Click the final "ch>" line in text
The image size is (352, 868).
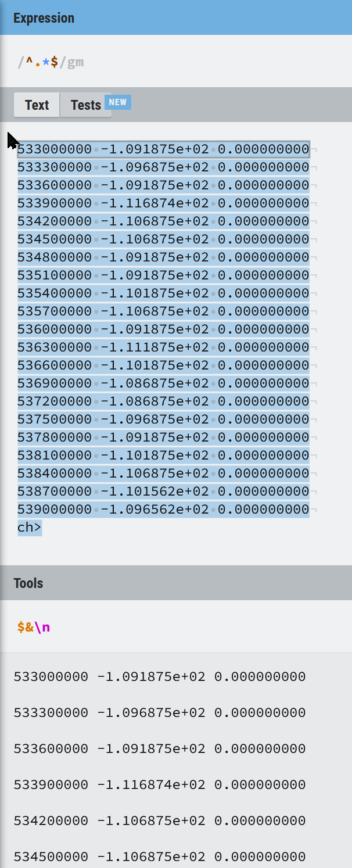point(30,528)
